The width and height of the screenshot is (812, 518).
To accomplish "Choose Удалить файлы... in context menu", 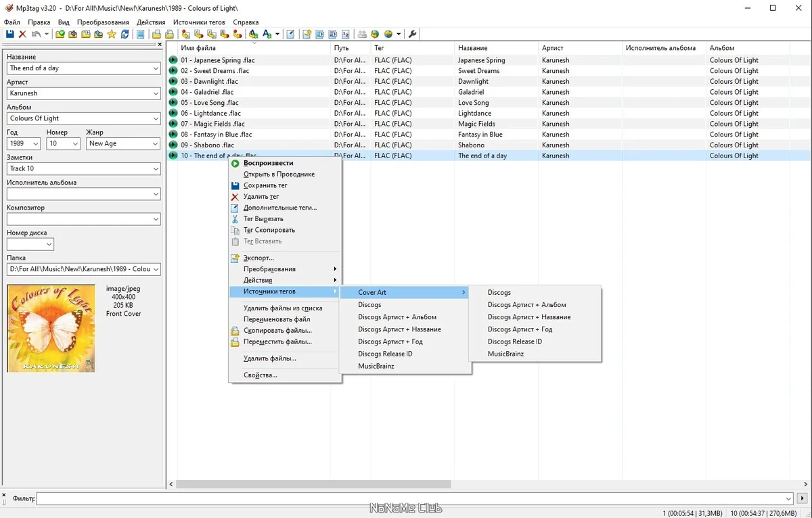I will pos(270,358).
